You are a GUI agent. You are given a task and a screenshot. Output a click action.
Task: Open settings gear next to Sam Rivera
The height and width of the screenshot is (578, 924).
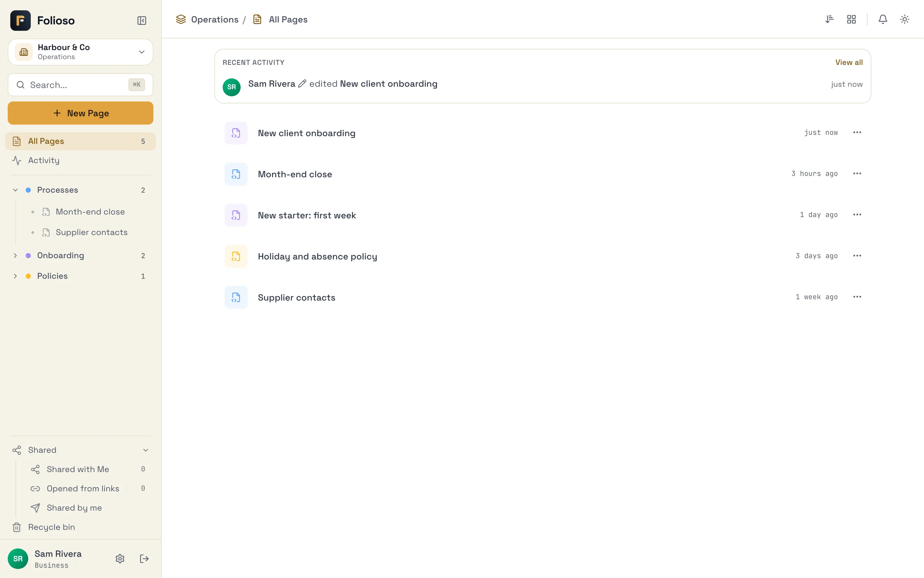click(x=120, y=559)
